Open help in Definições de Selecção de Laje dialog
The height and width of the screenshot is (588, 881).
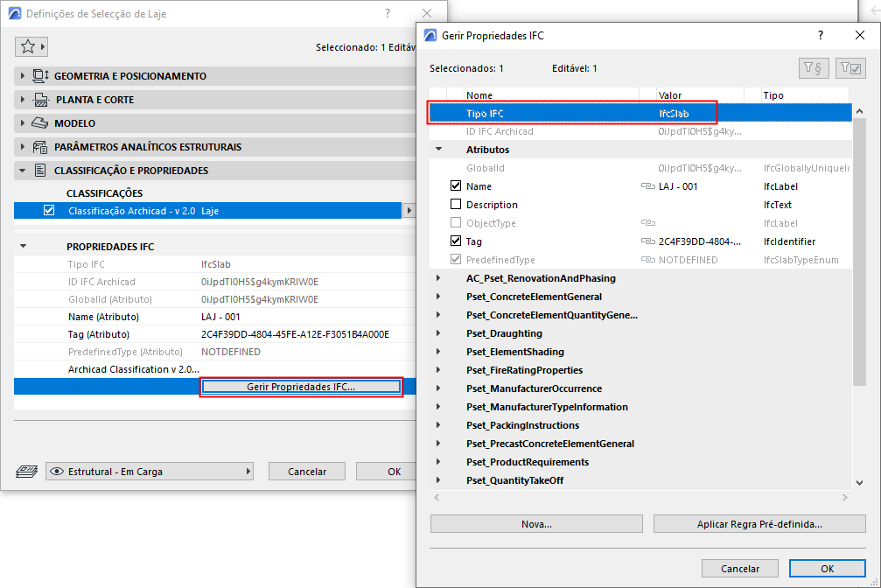coord(387,13)
